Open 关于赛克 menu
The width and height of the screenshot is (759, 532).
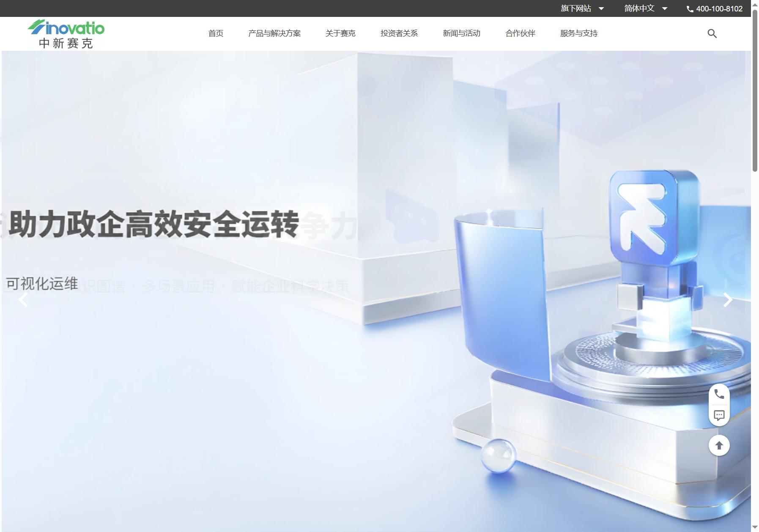pos(340,33)
